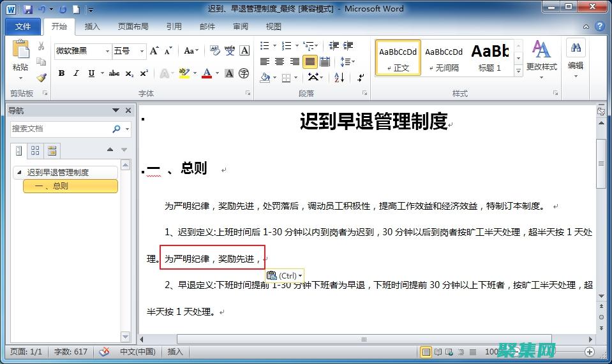
Task: Align text right
Action: 295,62
